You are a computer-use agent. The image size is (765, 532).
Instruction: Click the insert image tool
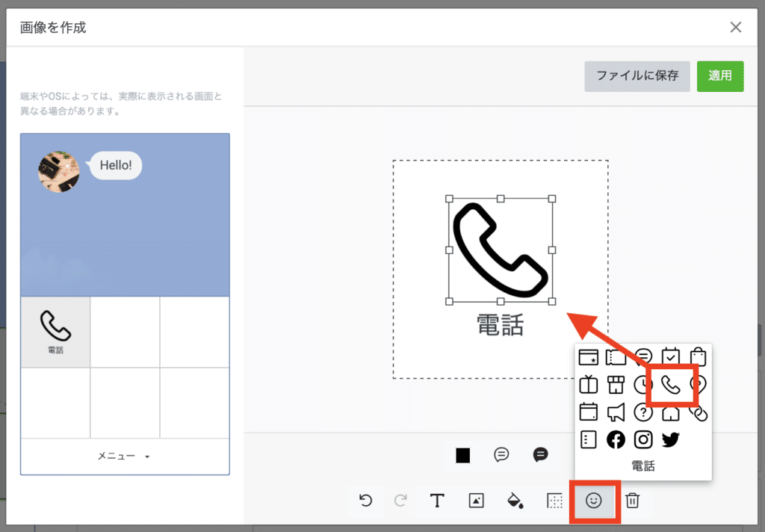(476, 501)
